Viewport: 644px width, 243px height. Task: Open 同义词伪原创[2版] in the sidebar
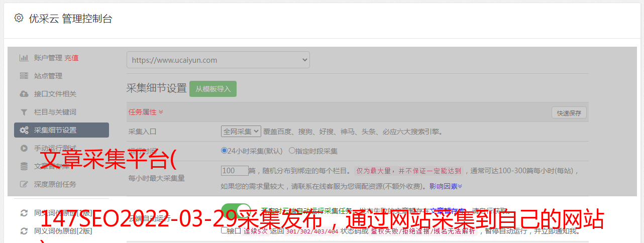click(x=63, y=231)
